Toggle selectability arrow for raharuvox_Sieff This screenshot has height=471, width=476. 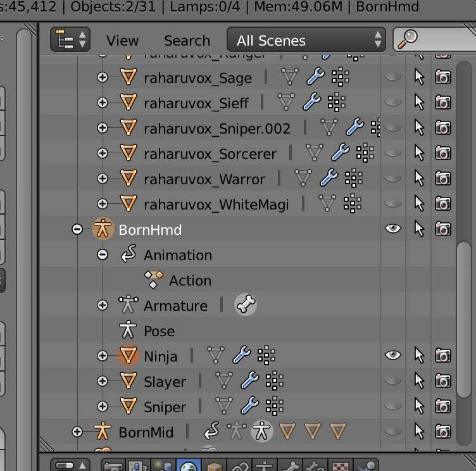click(x=418, y=103)
